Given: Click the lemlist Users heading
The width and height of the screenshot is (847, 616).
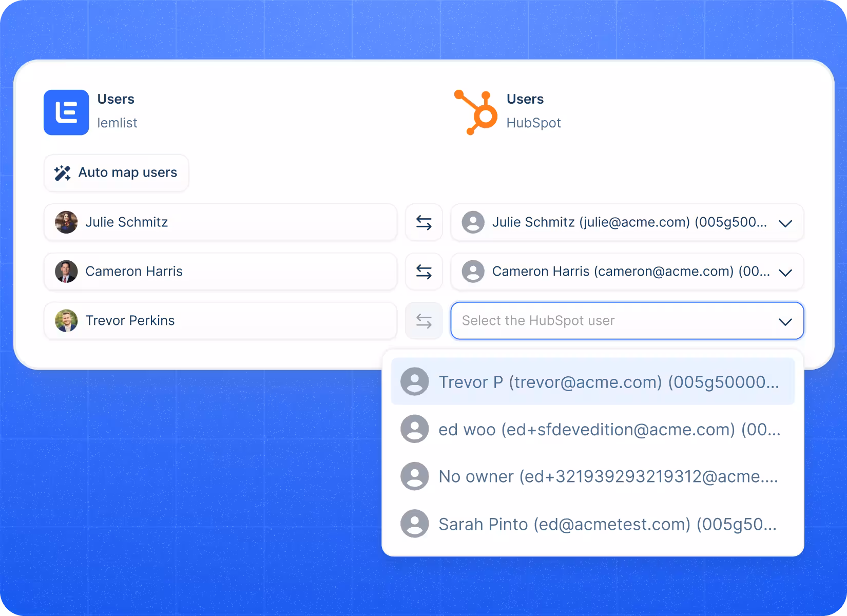Looking at the screenshot, I should coord(116,99).
